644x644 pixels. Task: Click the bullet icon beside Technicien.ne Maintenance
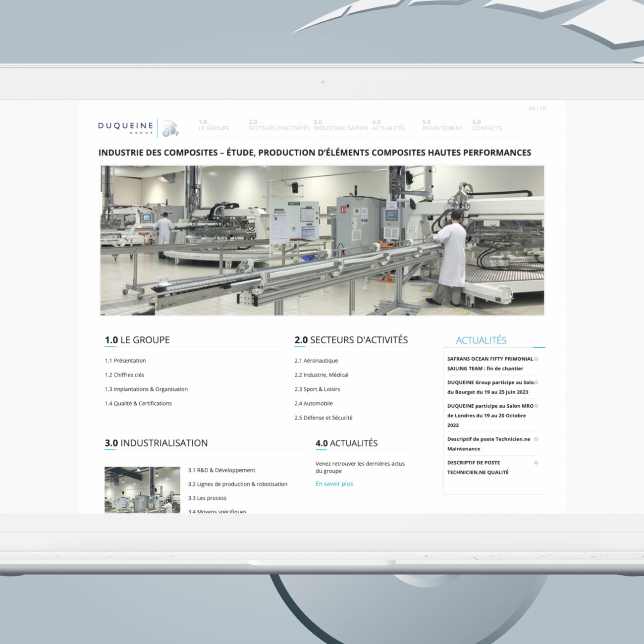536,439
